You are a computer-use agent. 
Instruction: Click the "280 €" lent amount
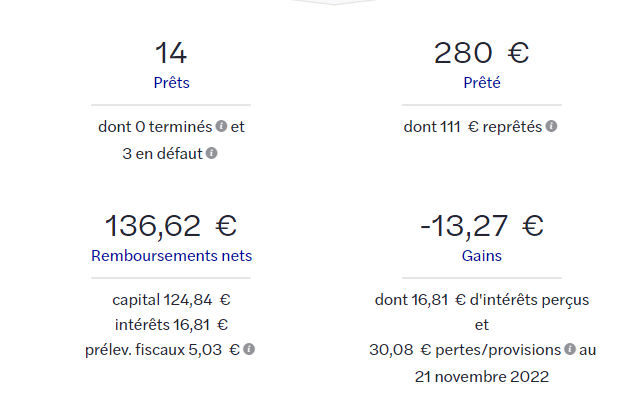click(x=481, y=53)
